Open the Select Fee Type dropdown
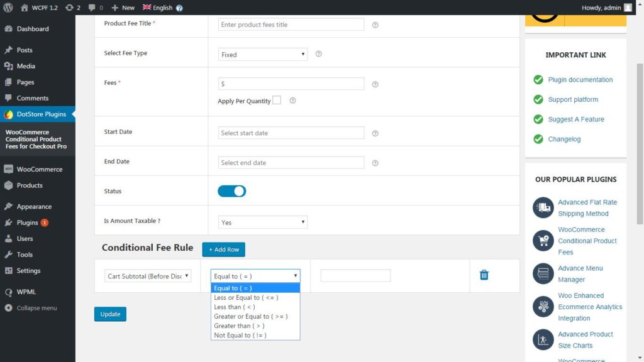Screen dimensions: 644x362 coord(263,55)
